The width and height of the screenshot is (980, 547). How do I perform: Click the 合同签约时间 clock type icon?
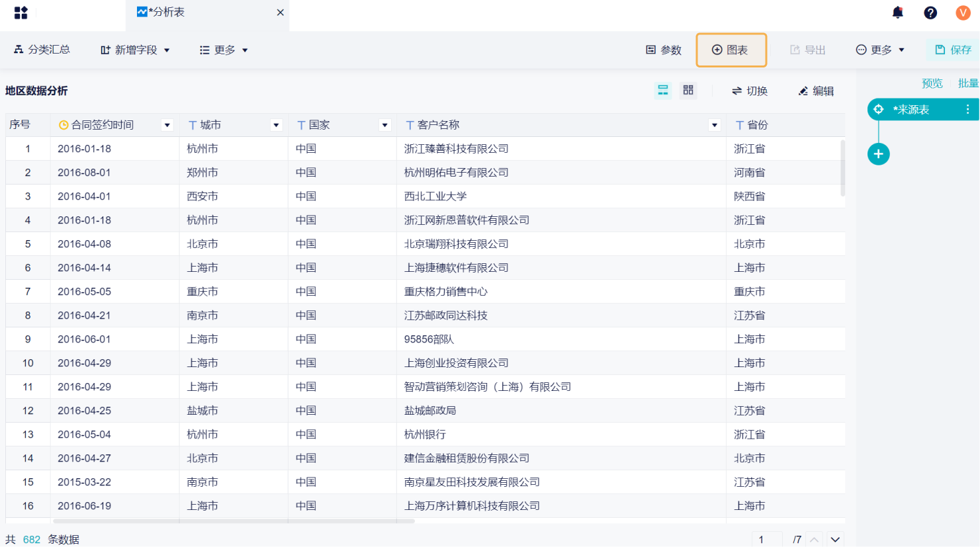[x=64, y=125]
